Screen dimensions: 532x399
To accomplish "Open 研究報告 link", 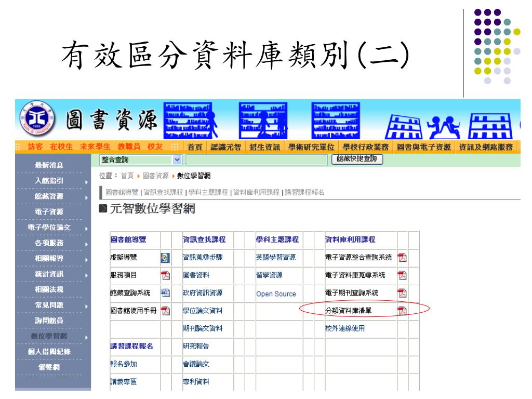I will tap(196, 346).
